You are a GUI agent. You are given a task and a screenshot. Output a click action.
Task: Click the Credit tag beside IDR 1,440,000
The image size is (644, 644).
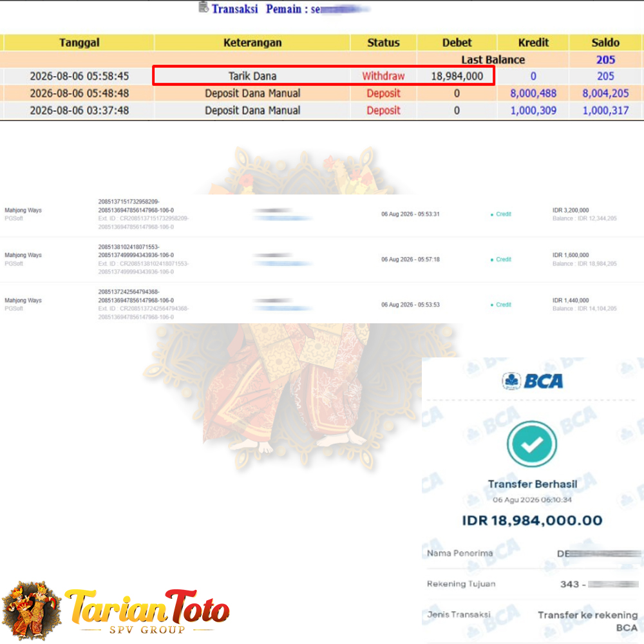(x=501, y=305)
